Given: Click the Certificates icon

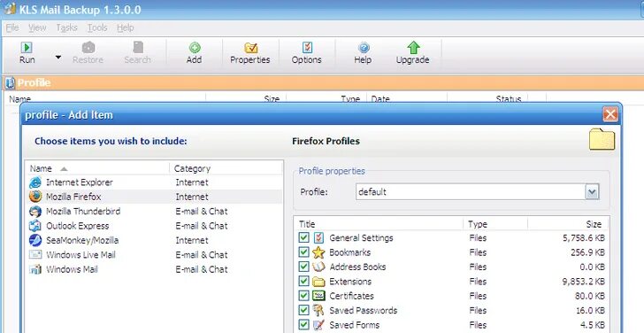Looking at the screenshot, I should tap(318, 296).
